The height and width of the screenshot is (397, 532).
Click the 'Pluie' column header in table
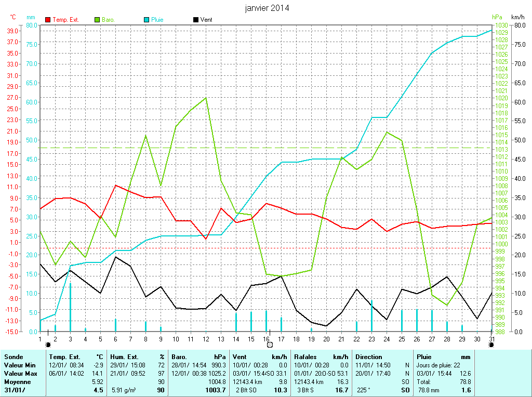(x=425, y=357)
